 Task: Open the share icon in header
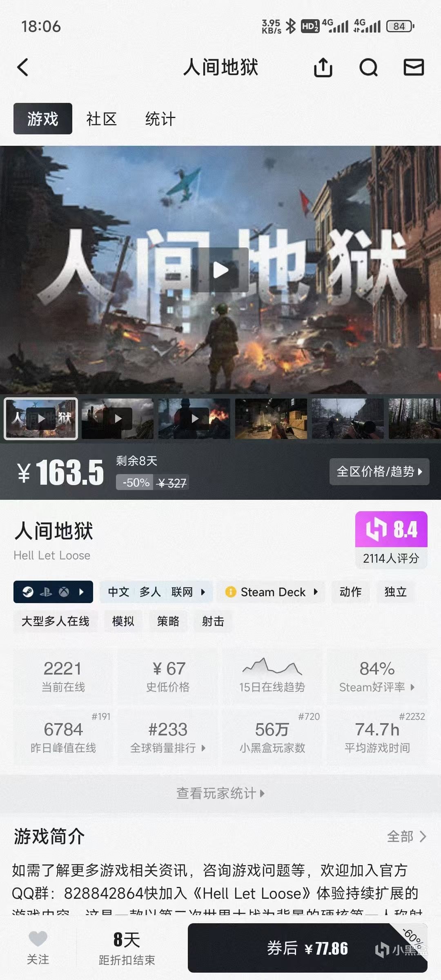[323, 67]
